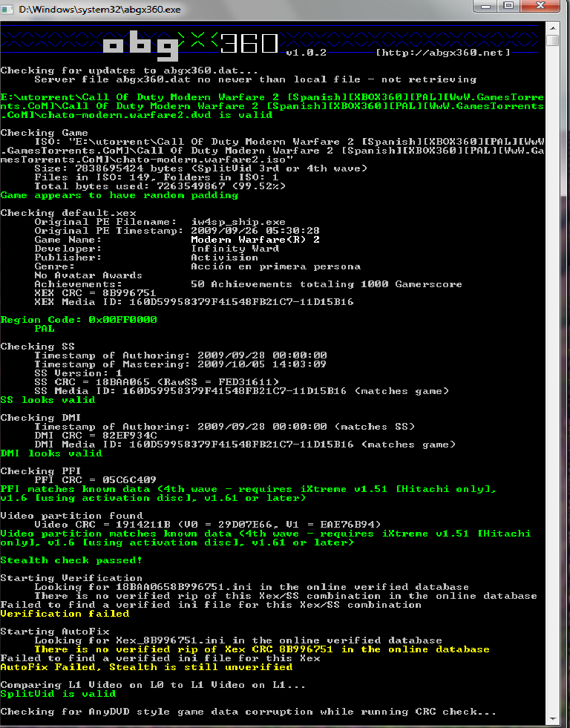This screenshot has height=728, width=570.
Task: Click the 'No Avatar Awards' line
Action: (x=88, y=275)
